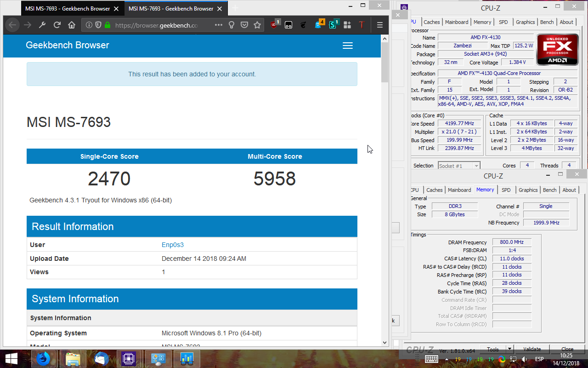
Task: Open the touch keyboard from the tray
Action: [431, 359]
